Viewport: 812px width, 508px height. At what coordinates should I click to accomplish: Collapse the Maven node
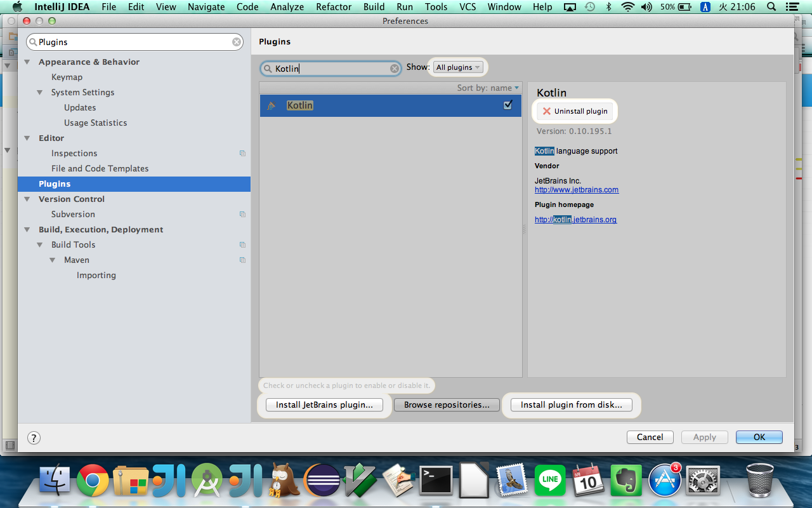click(53, 260)
